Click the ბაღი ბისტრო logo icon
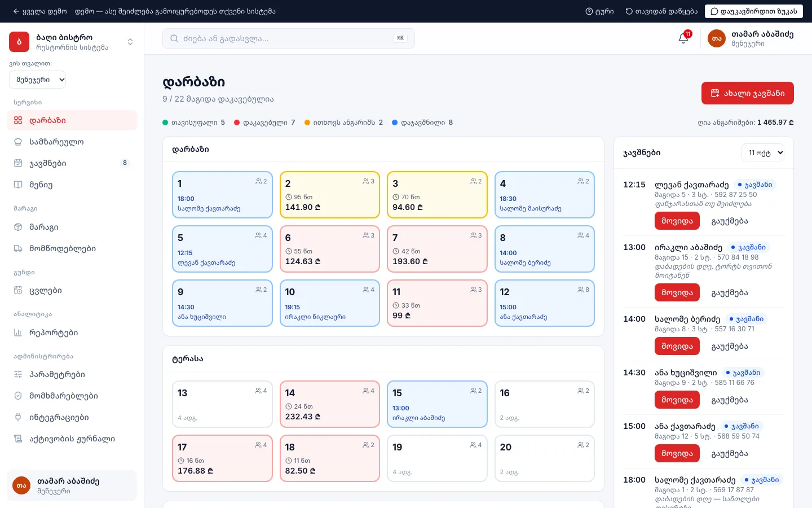812x508 pixels. pyautogui.click(x=19, y=42)
